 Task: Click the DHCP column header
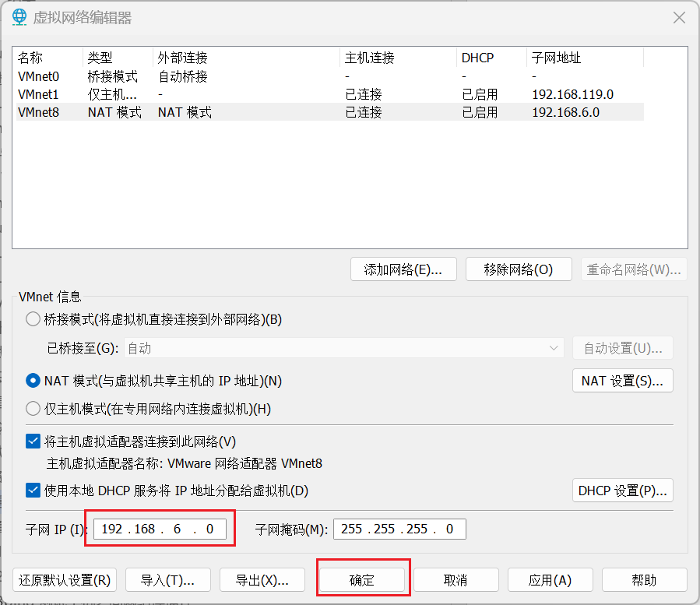[491, 58]
